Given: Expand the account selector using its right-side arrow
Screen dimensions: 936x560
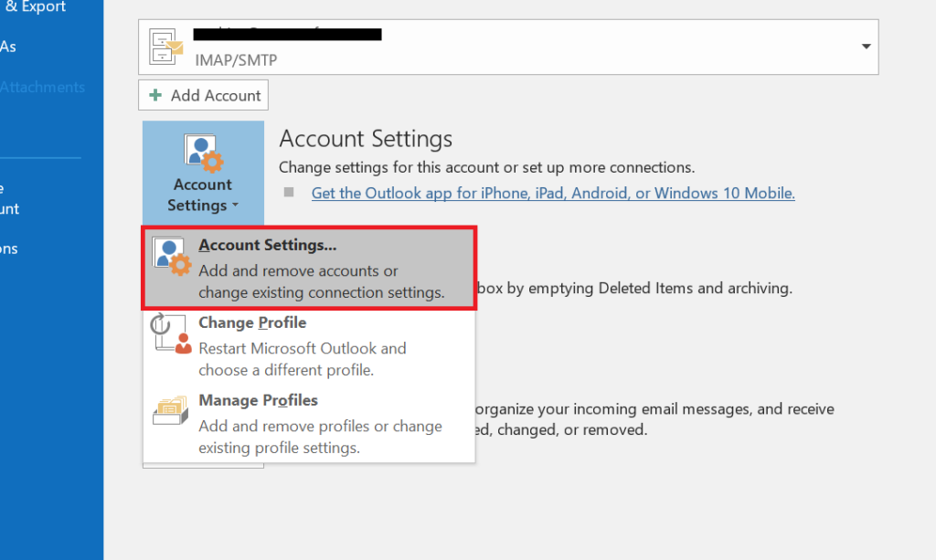Looking at the screenshot, I should click(865, 47).
